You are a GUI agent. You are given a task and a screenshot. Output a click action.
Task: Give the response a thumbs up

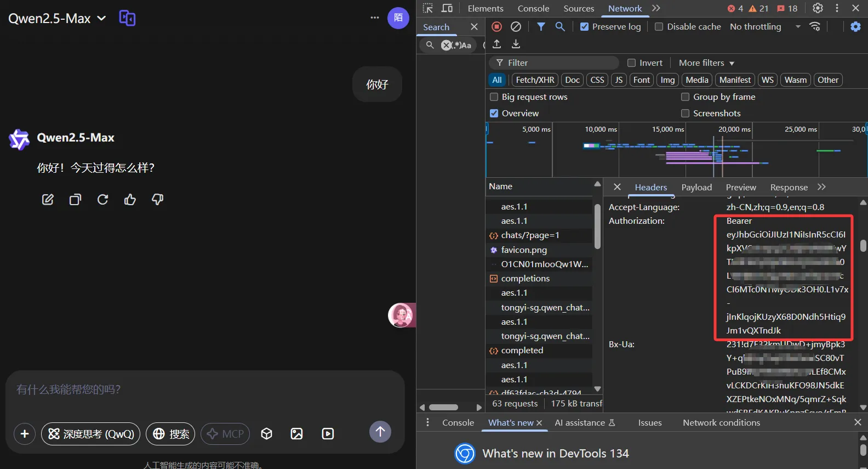point(130,200)
